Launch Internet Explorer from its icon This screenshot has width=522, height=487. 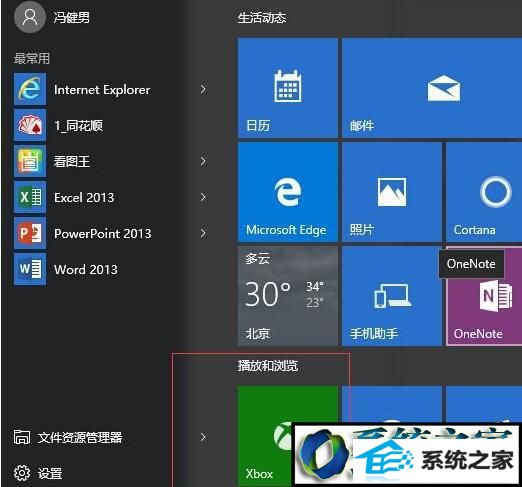30,89
